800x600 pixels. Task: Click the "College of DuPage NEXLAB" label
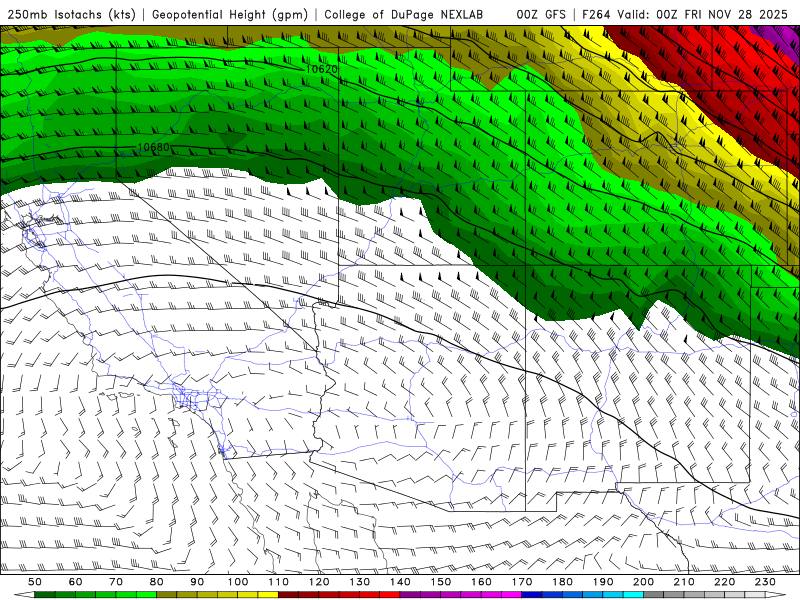click(404, 14)
